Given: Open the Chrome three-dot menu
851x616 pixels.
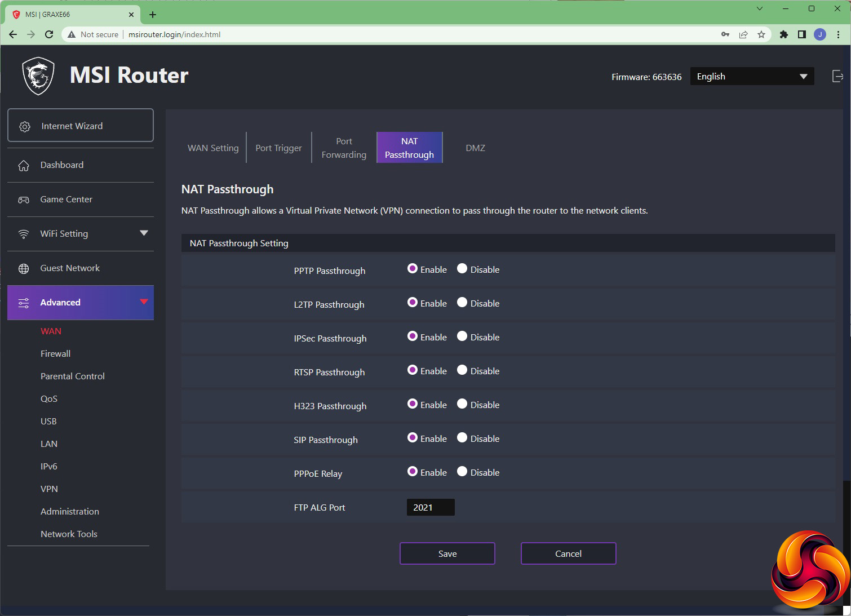Looking at the screenshot, I should pyautogui.click(x=839, y=34).
